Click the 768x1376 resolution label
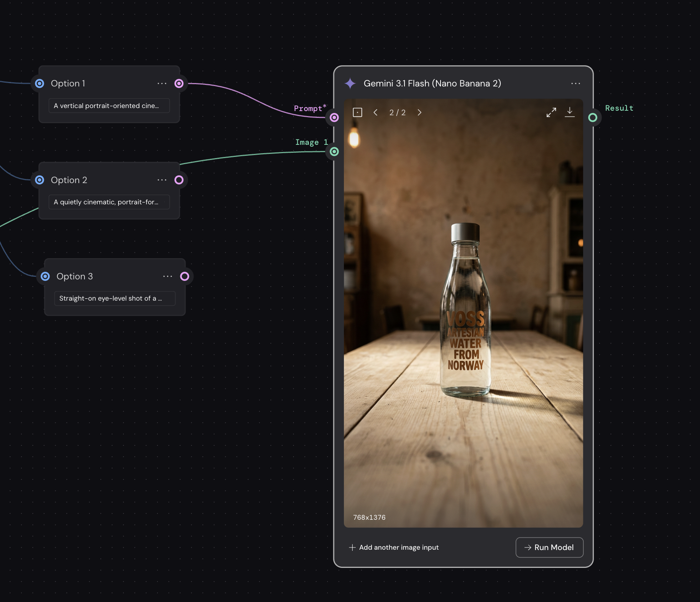This screenshot has width=700, height=602. 369,517
